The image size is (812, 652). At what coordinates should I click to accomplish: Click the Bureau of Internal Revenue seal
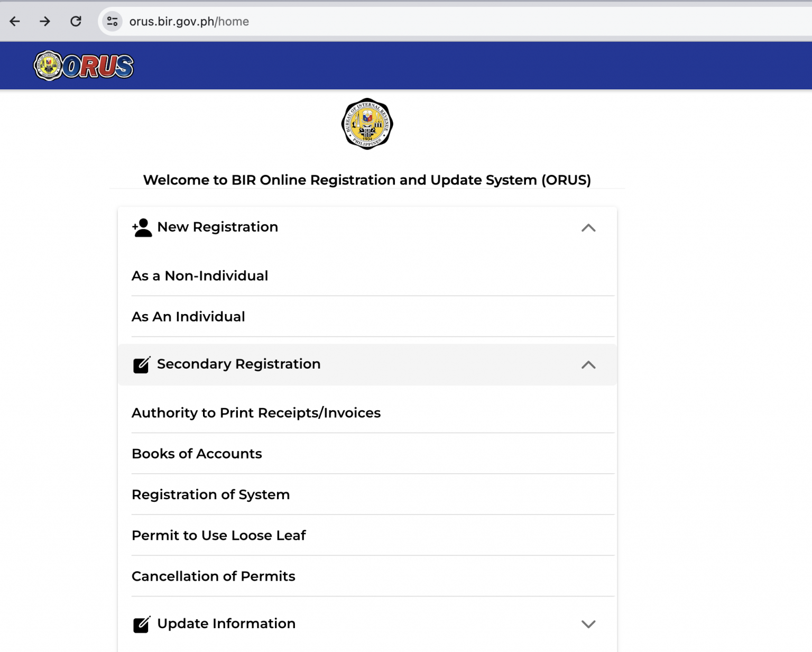pyautogui.click(x=367, y=124)
